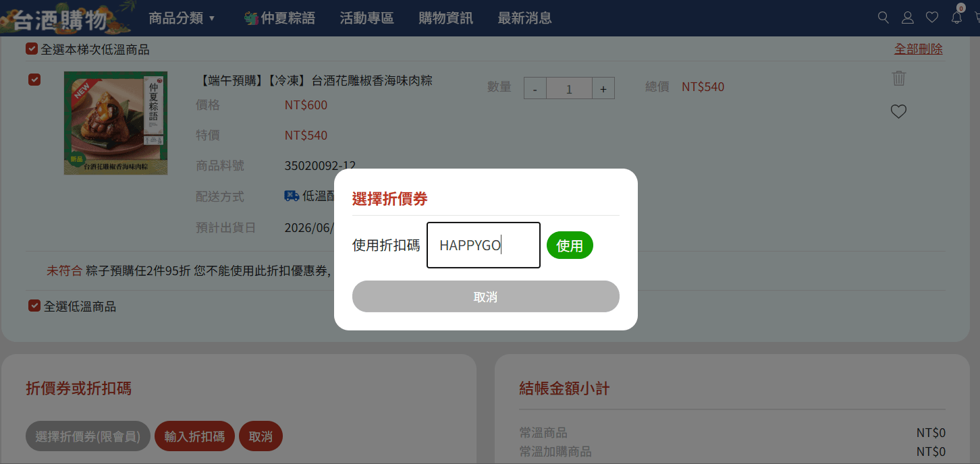Click the rice dumpling product thumbnail

[x=115, y=123]
